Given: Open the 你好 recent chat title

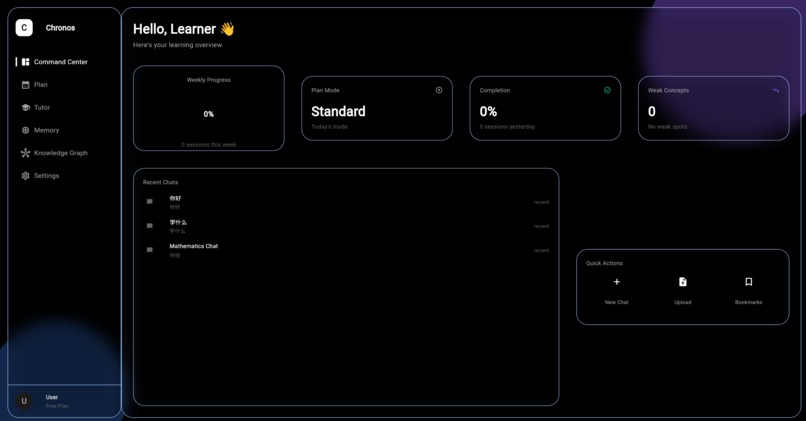Looking at the screenshot, I should coord(175,198).
